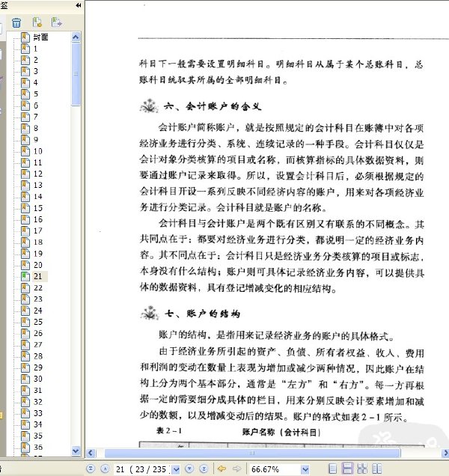Click the bookmark icon beside 17
Screen dimensions: 449x476
click(25, 231)
